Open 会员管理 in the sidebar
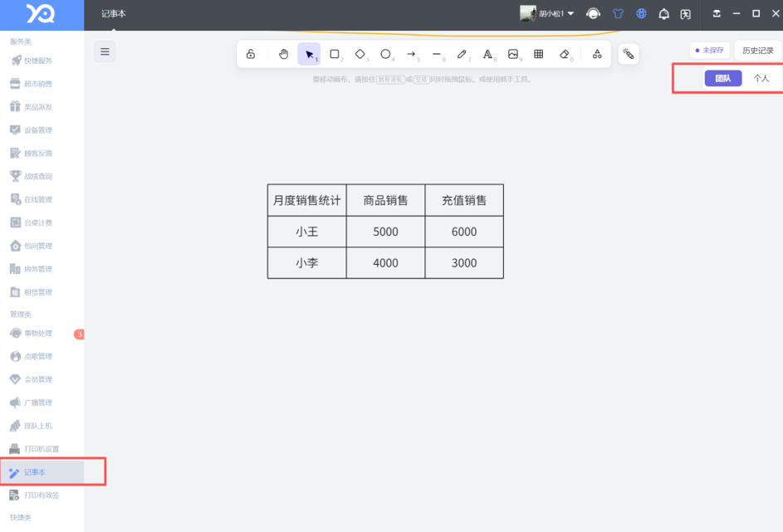This screenshot has height=532, width=783. click(x=42, y=379)
